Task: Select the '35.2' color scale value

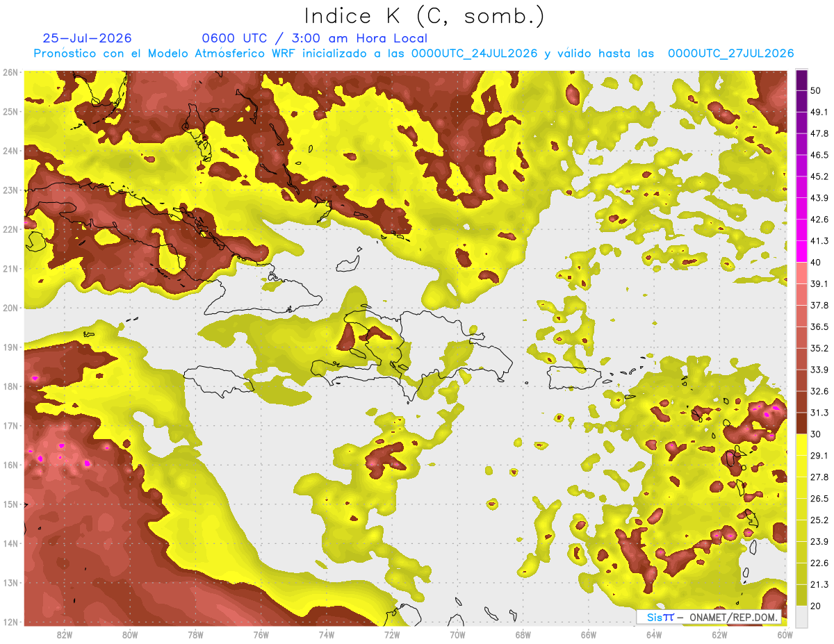Action: pos(819,348)
